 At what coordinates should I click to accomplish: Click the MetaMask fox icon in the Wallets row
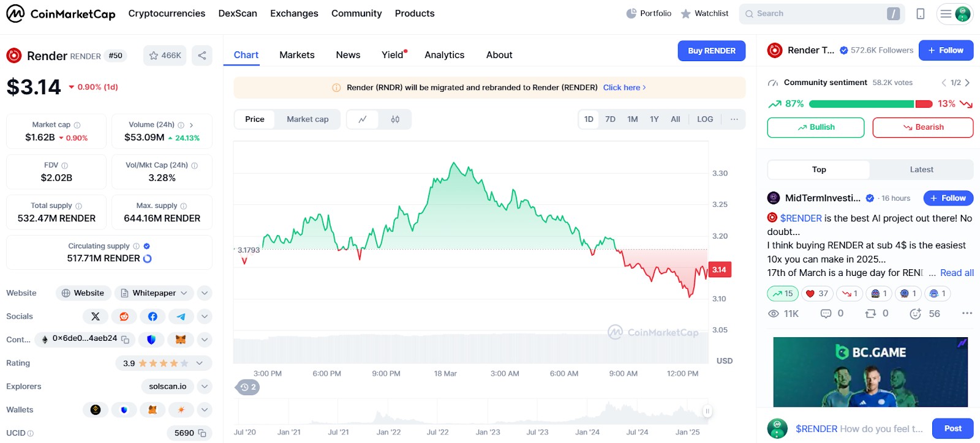click(153, 410)
